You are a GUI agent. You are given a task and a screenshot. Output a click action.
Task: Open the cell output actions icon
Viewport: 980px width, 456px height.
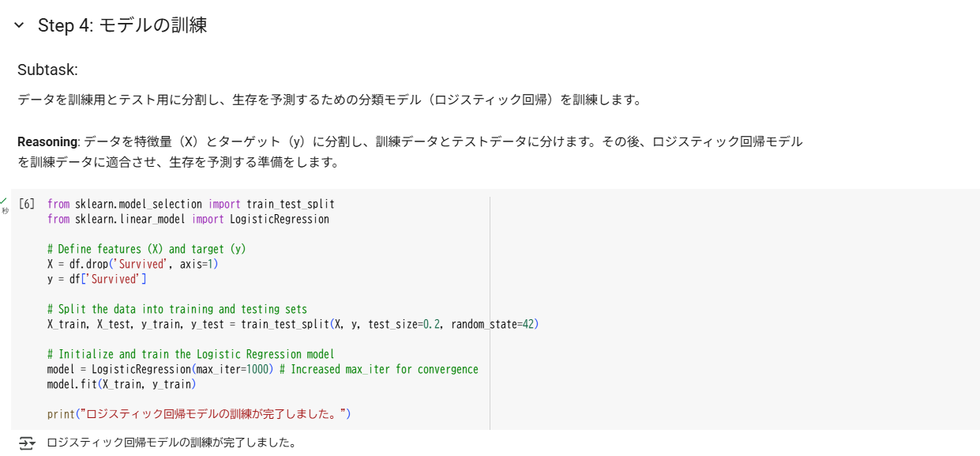(x=27, y=443)
